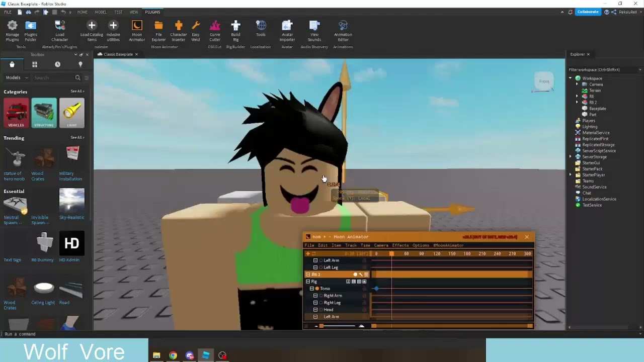The height and width of the screenshot is (362, 644).
Task: Toggle loop icon in Moon Animator header
Action: point(314,253)
